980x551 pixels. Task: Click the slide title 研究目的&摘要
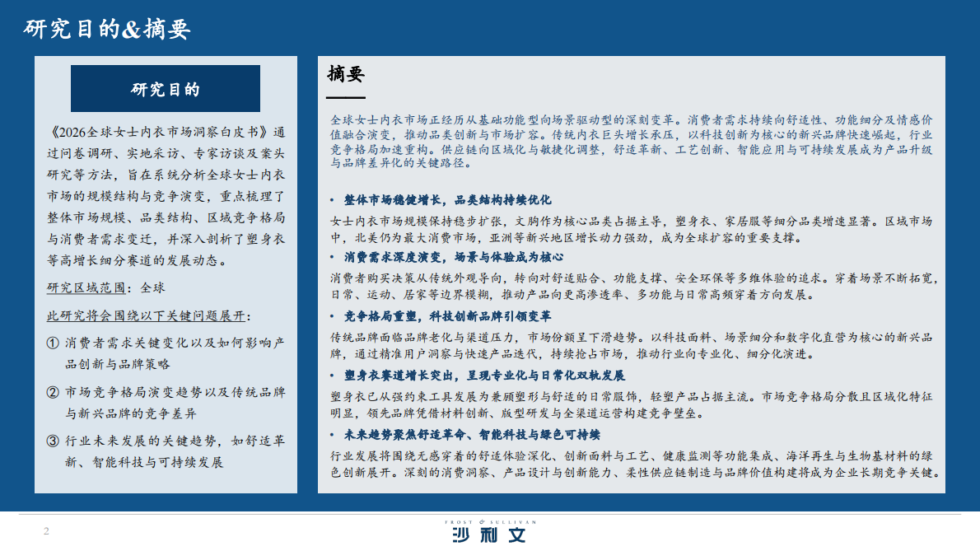107,29
